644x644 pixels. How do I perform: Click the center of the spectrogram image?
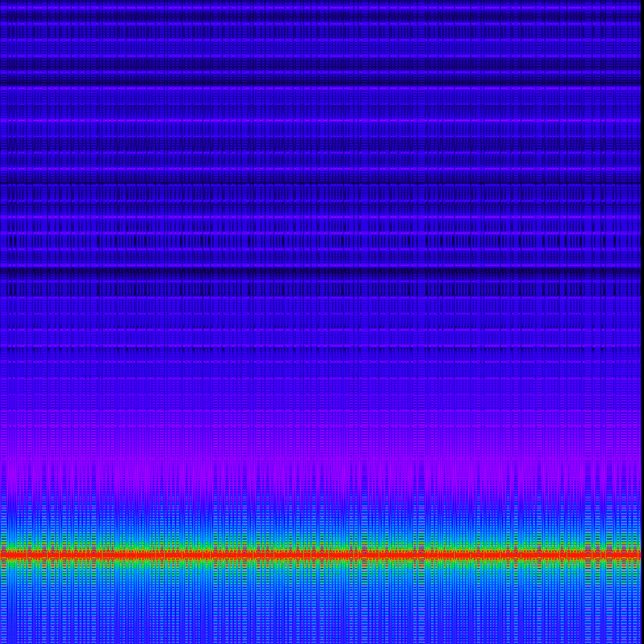click(x=321, y=321)
